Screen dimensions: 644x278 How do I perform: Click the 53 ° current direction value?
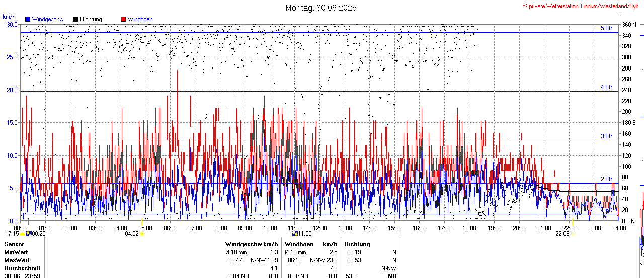pyautogui.click(x=351, y=276)
